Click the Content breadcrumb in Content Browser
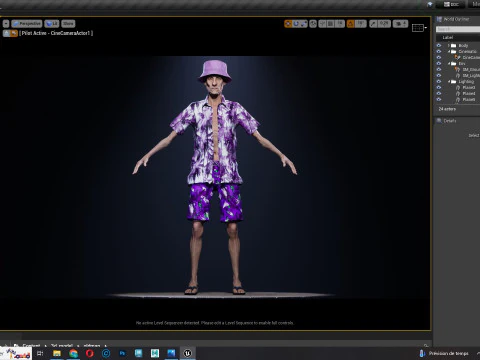This screenshot has width=480, height=360. [x=32, y=345]
